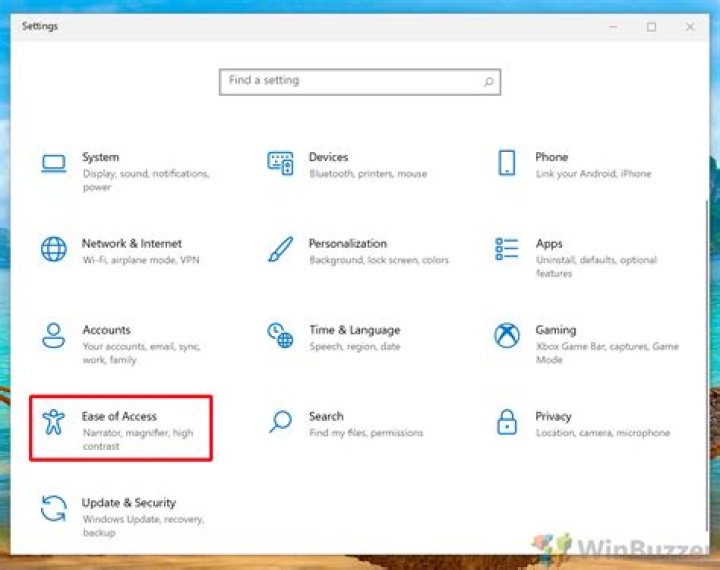This screenshot has width=720, height=570.
Task: Select Time & Language title
Action: point(354,330)
